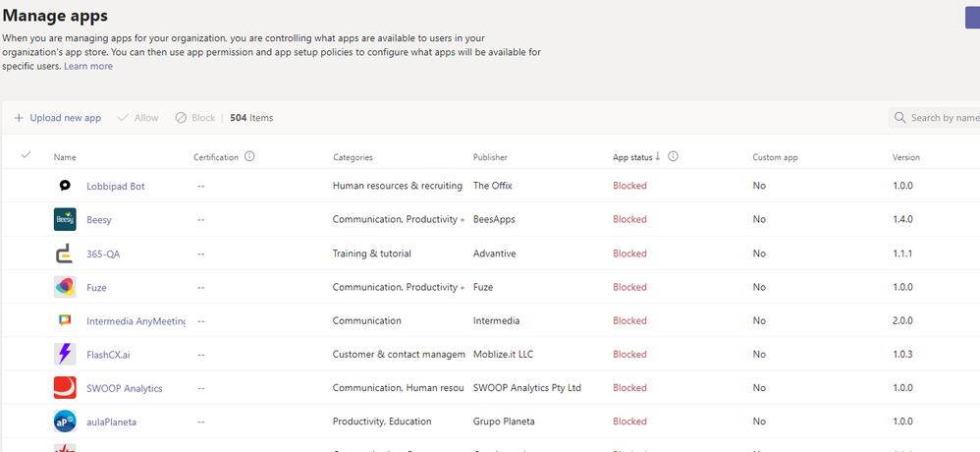Click the SWOOP Analytics app icon
The image size is (980, 452).
click(x=65, y=388)
